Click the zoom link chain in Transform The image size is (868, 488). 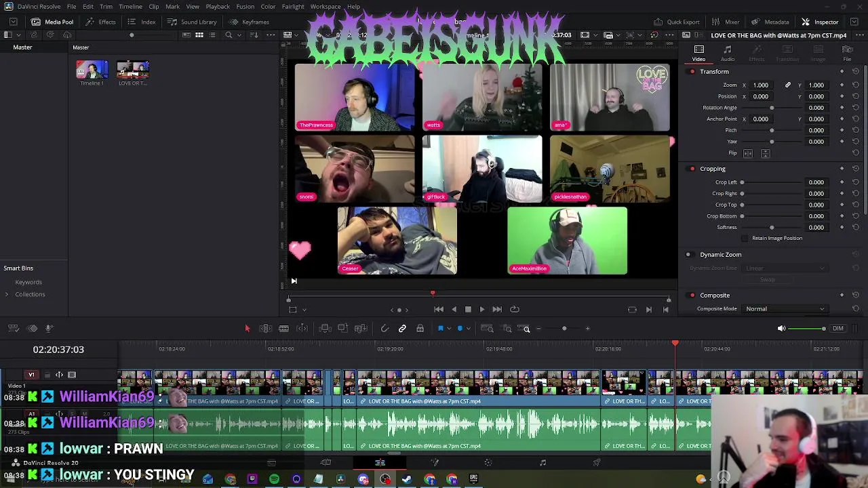point(787,85)
